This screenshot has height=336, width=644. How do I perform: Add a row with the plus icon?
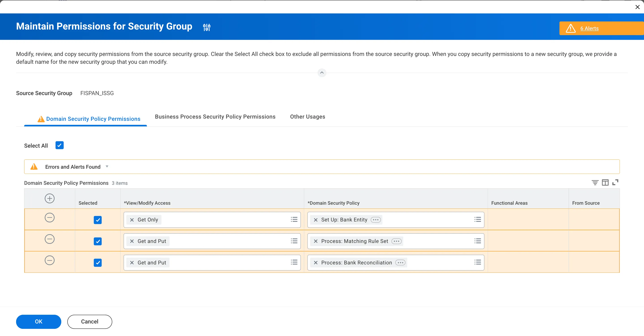(49, 198)
